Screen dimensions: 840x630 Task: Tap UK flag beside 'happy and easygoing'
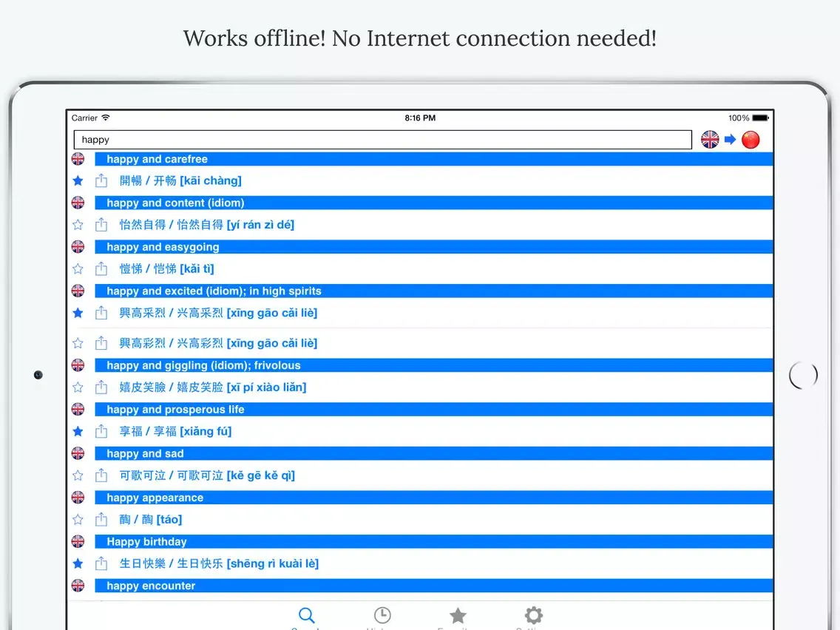[78, 247]
